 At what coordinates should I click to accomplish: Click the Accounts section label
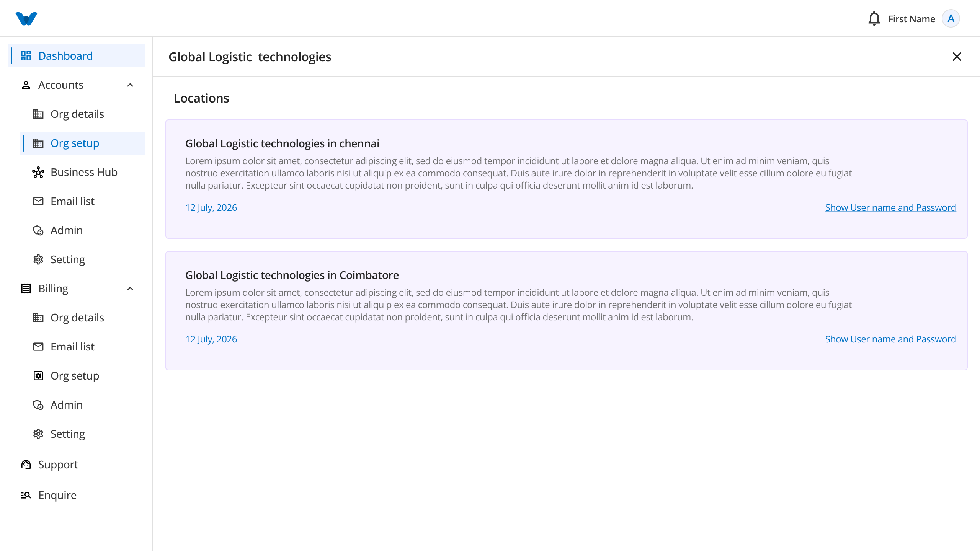[x=61, y=85]
